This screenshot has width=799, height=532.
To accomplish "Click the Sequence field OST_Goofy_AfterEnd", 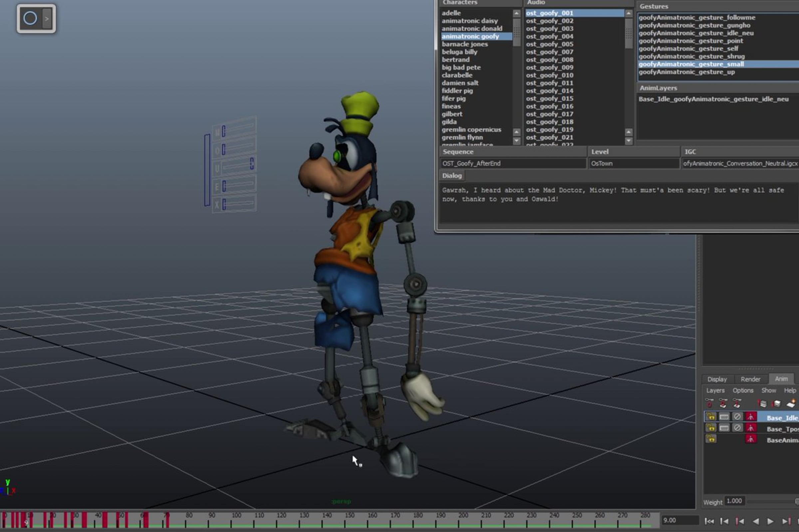I will point(513,164).
